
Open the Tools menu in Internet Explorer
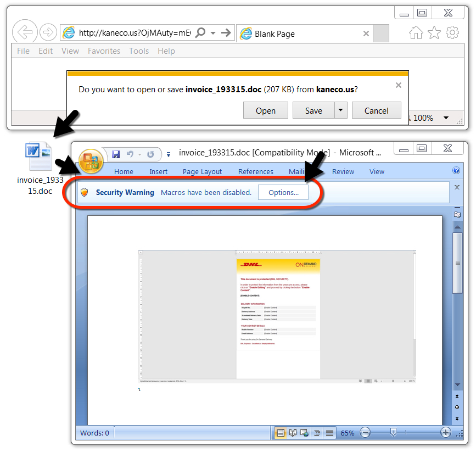tap(139, 51)
